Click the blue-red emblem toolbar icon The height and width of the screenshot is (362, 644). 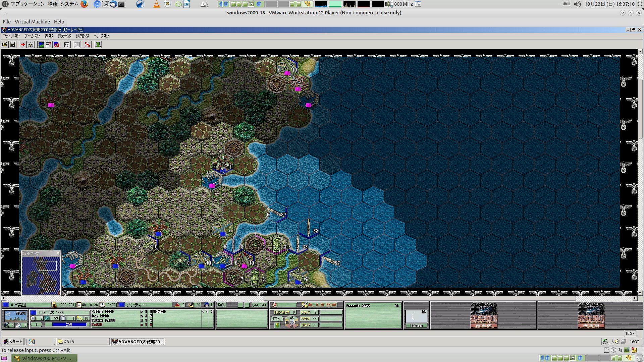click(x=56, y=45)
